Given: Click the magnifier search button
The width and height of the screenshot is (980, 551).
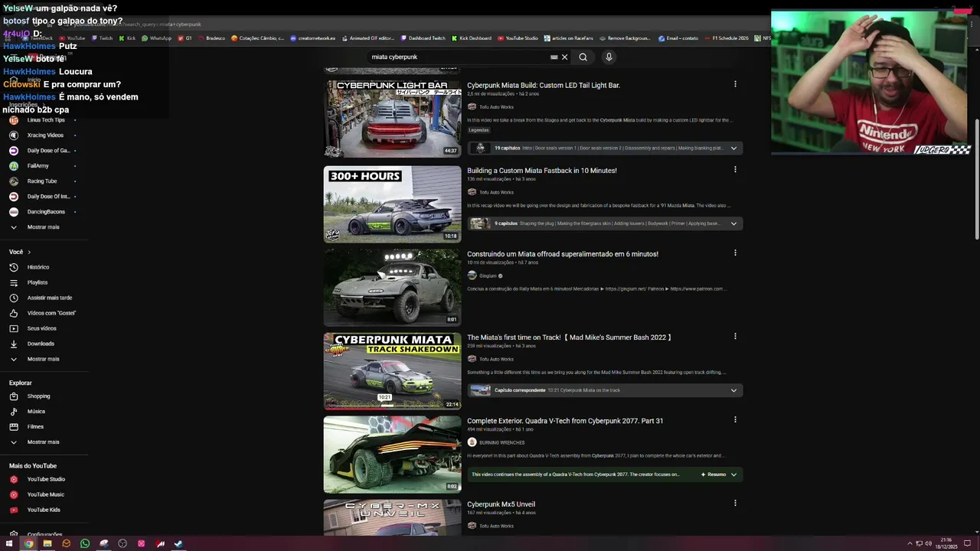Looking at the screenshot, I should tap(583, 57).
